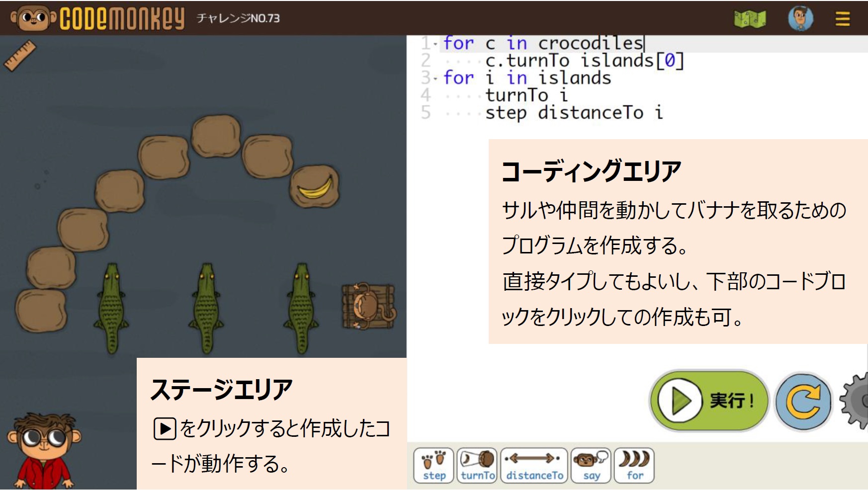Click line number 4 in gutter

click(426, 95)
